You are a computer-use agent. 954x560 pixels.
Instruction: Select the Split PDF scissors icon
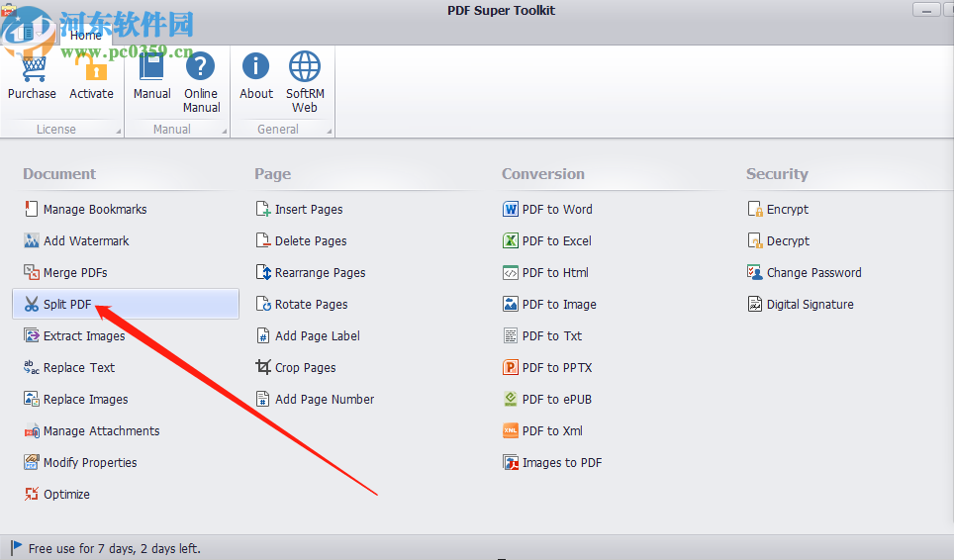[31, 304]
